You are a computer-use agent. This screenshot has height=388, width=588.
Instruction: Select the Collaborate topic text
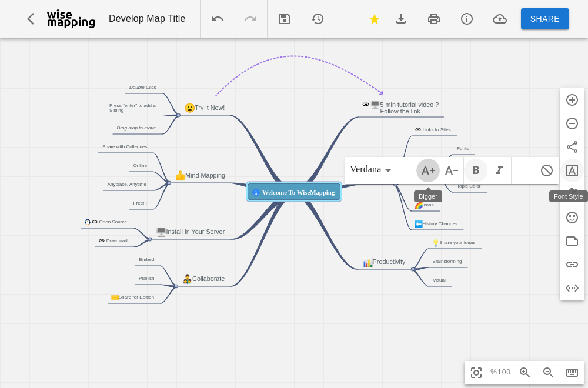(209, 279)
